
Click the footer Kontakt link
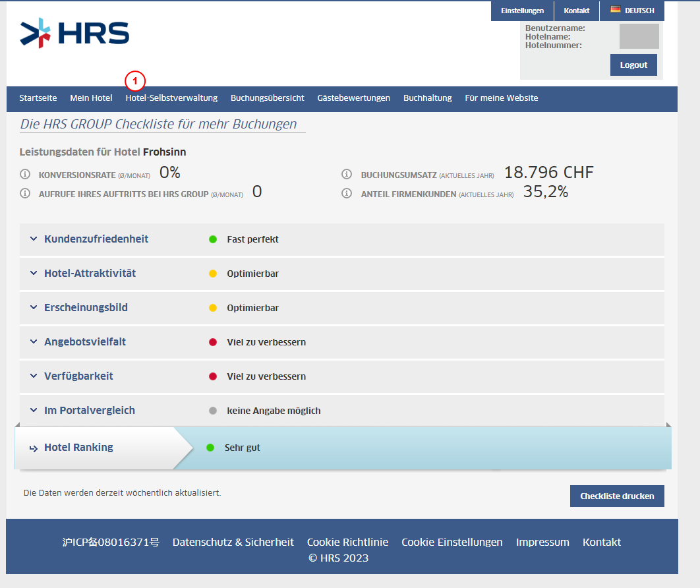601,542
